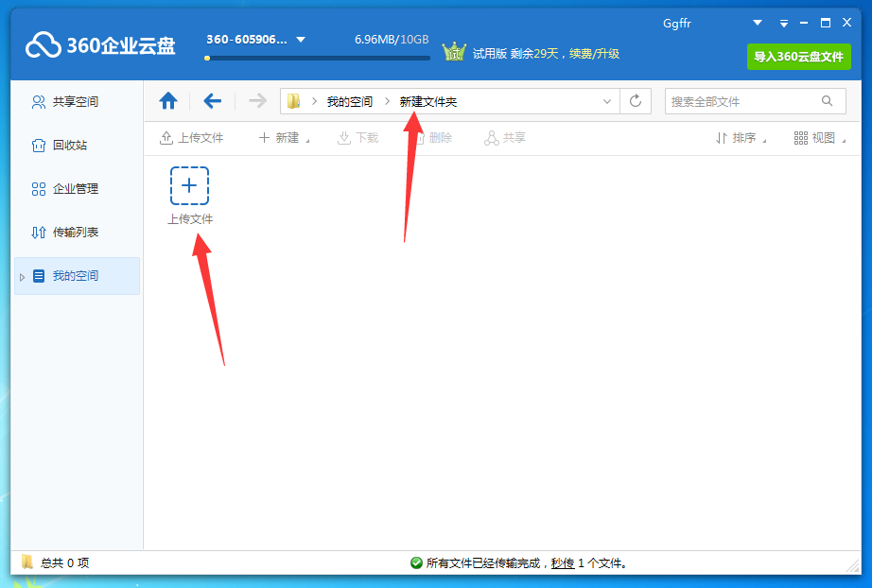Open the 新建 create-new dropdown
Image resolution: width=872 pixels, height=588 pixels.
coord(284,137)
